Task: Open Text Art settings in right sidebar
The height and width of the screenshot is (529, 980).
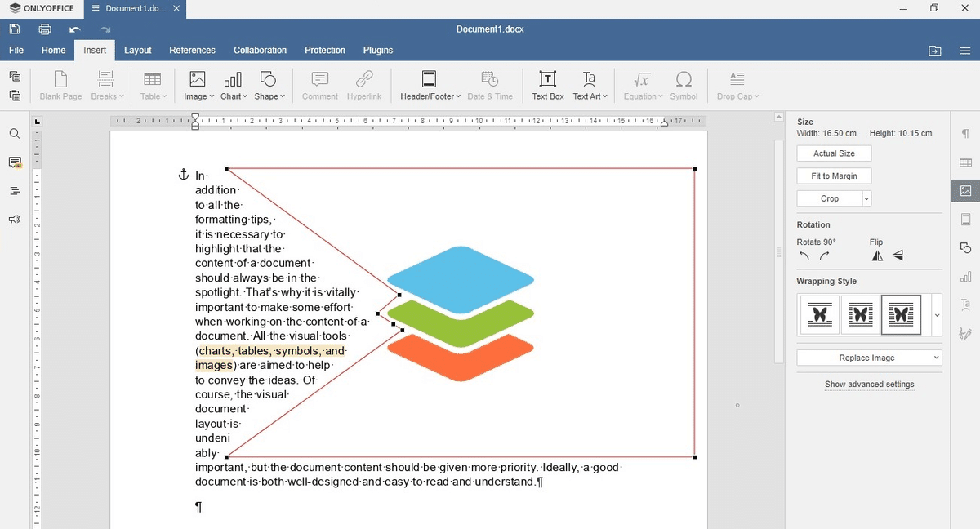Action: point(966,305)
